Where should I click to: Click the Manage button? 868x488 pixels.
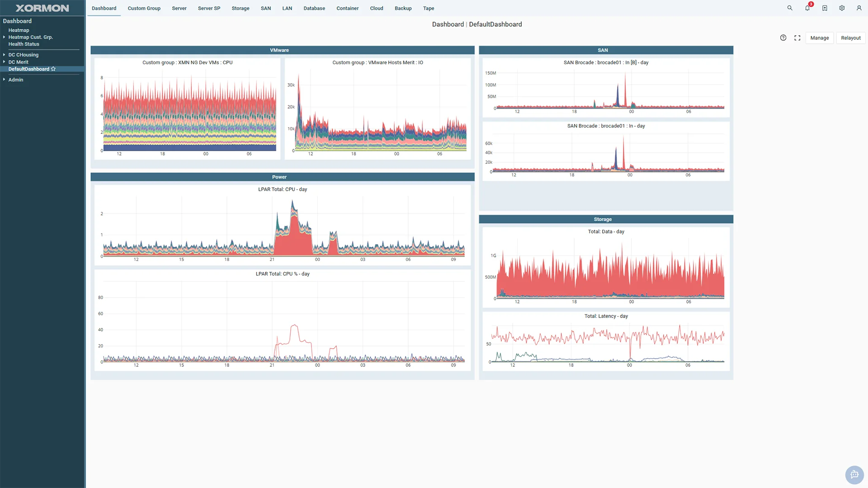pos(820,38)
